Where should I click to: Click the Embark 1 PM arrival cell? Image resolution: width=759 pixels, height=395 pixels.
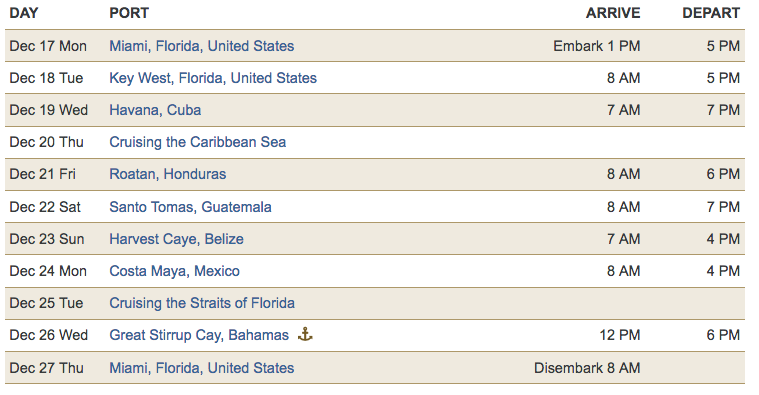coord(597,46)
